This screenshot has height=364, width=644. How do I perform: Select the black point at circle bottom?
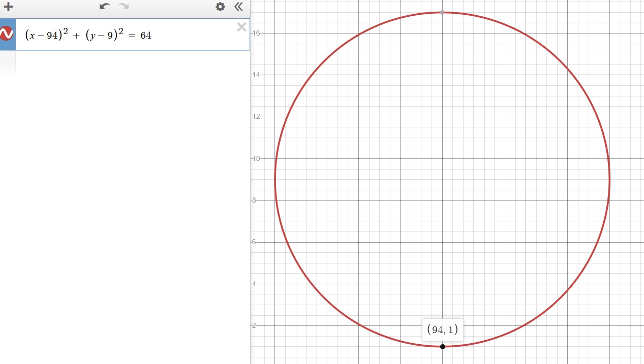pyautogui.click(x=443, y=346)
